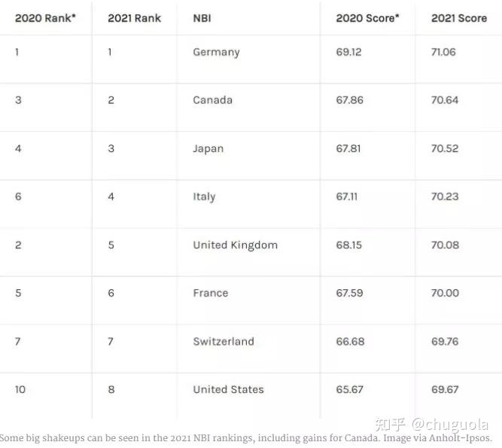
Task: Select the Germany cell
Action: [216, 52]
